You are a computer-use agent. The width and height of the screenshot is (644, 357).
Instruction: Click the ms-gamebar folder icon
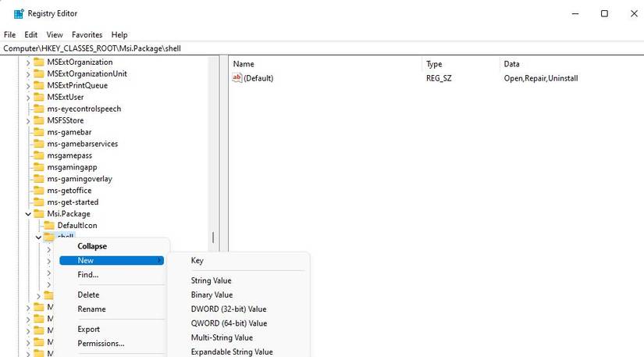tap(38, 132)
